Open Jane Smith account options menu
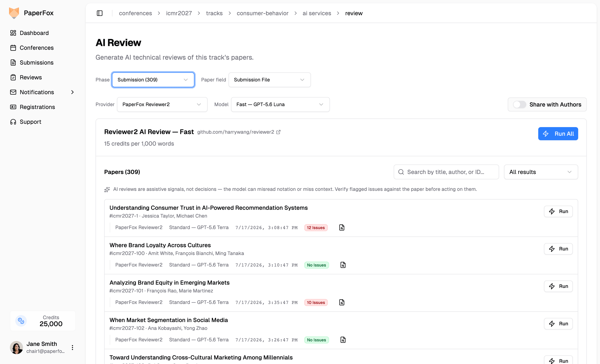The image size is (600, 364). (72, 348)
